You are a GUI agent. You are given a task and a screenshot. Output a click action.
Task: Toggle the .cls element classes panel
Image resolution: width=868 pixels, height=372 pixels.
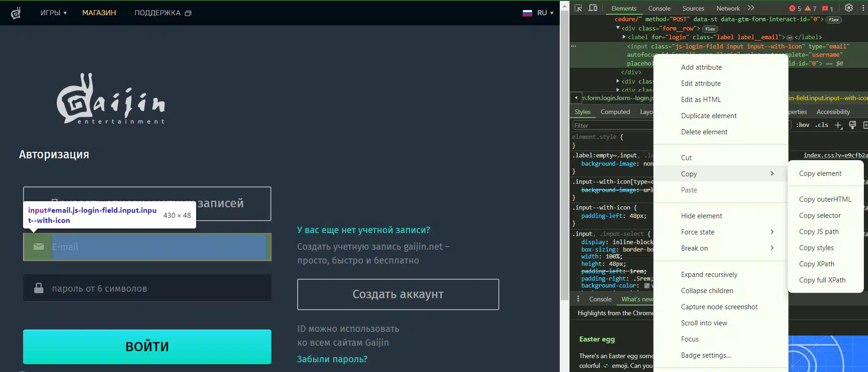[x=821, y=125]
